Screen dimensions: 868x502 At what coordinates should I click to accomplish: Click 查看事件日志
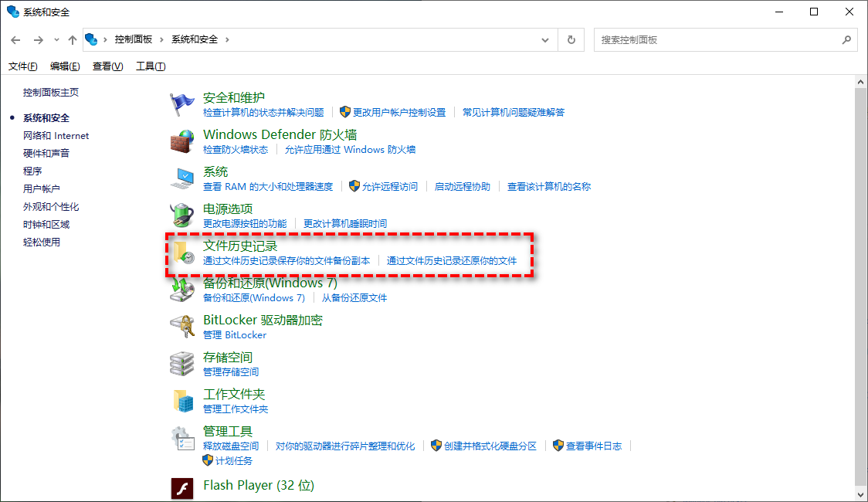coord(593,446)
